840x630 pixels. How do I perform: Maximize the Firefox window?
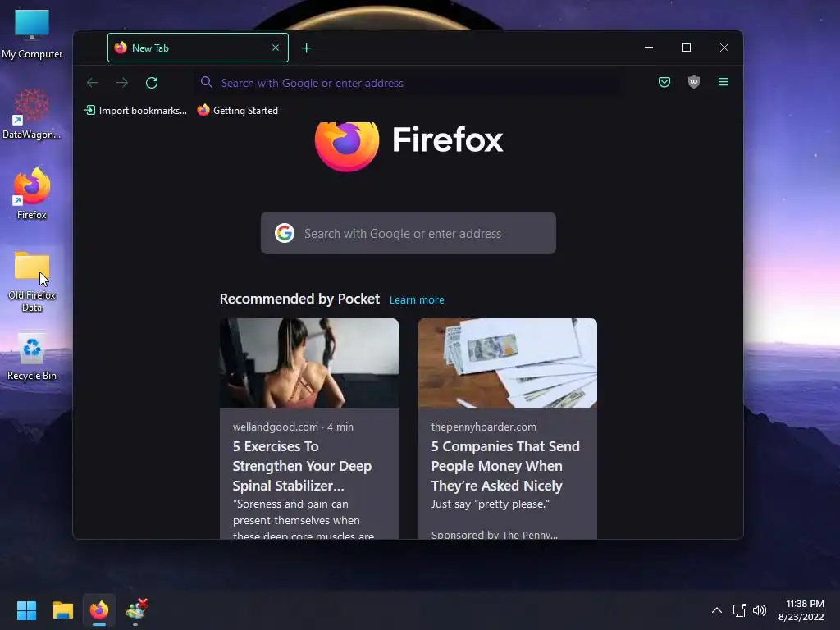pyautogui.click(x=687, y=48)
